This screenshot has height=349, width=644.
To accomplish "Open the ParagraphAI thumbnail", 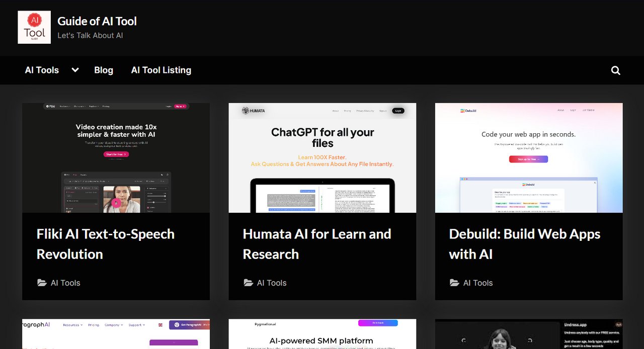I will pyautogui.click(x=116, y=334).
